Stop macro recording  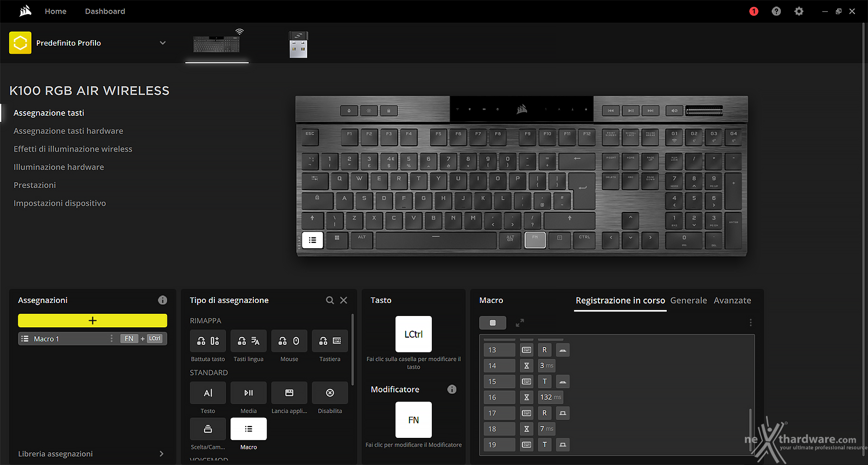pos(493,322)
